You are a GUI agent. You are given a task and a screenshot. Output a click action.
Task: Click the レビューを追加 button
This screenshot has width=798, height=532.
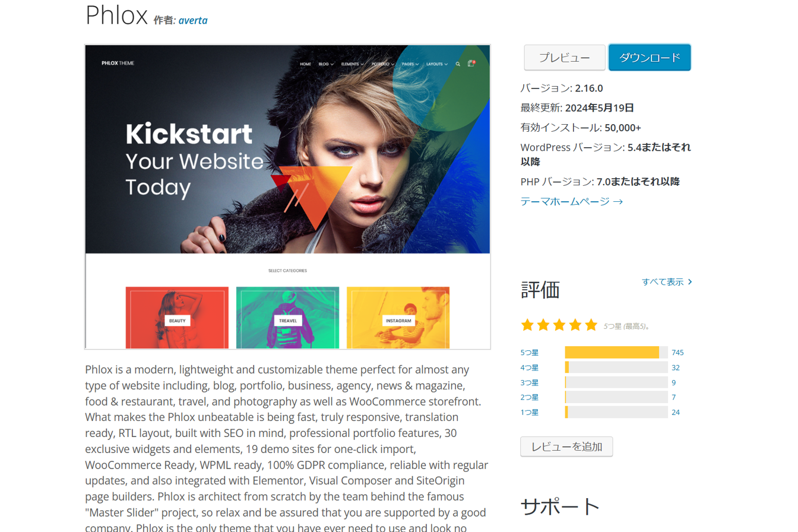coord(566,446)
